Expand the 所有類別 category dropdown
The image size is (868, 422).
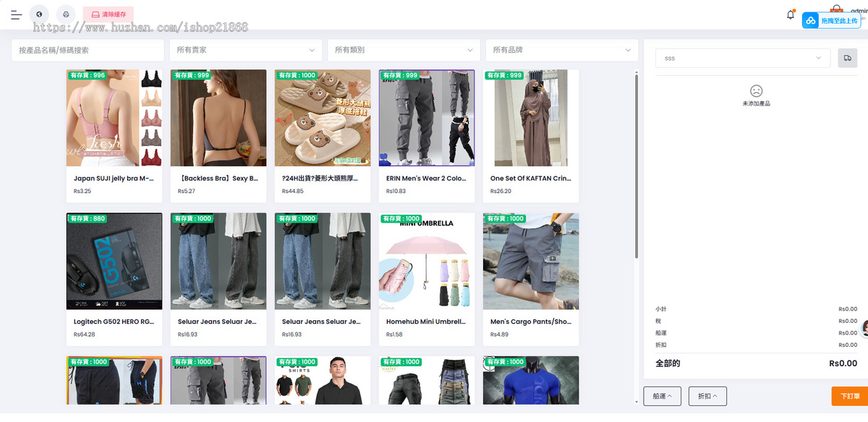404,51
